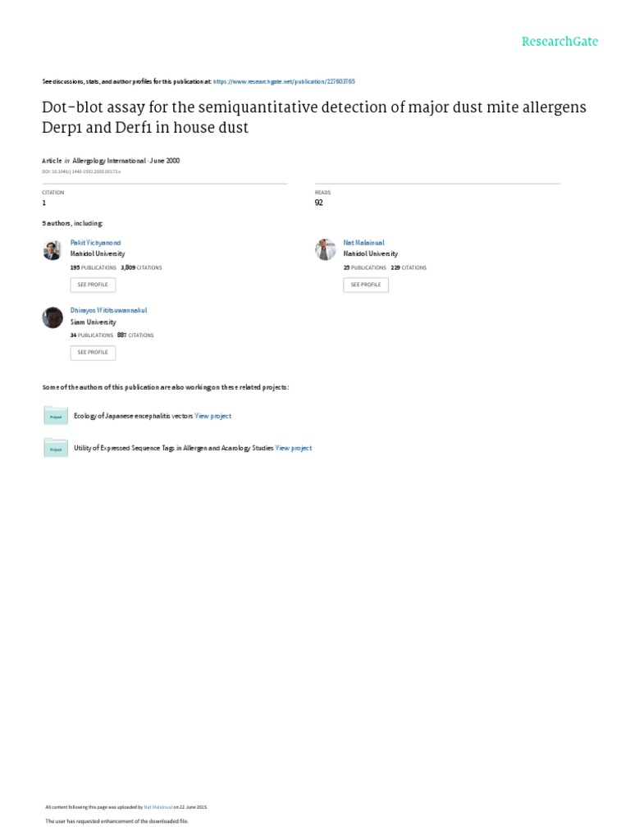Screen dimensions: 630x840
Task: Click the Allergology International journal name
Action: pyautogui.click(x=109, y=161)
